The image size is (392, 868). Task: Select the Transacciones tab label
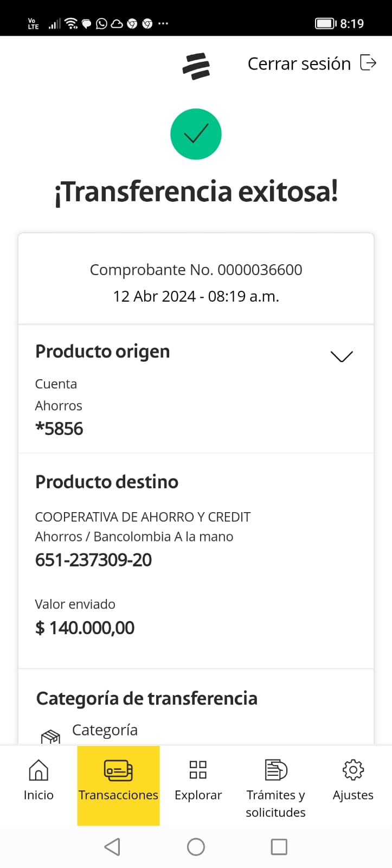point(118,795)
